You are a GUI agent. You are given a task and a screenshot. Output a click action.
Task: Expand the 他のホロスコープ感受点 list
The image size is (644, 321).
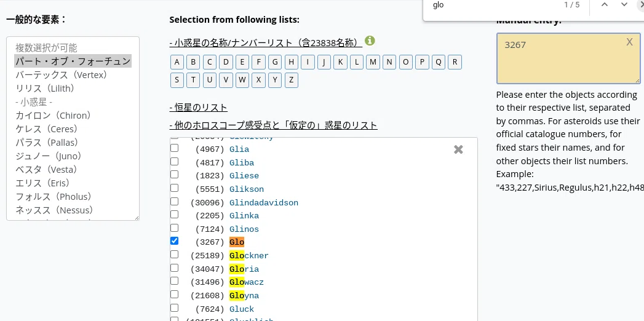pyautogui.click(x=273, y=125)
